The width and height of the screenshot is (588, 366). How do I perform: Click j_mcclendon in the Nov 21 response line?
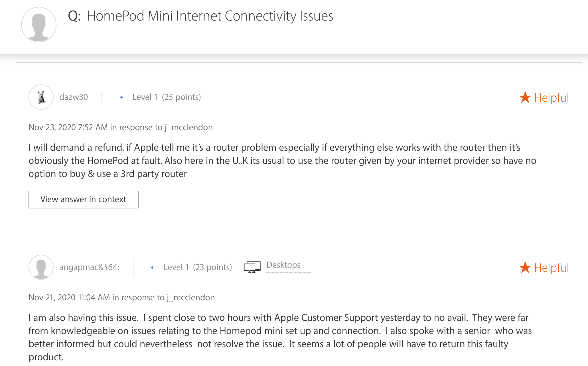tap(191, 297)
